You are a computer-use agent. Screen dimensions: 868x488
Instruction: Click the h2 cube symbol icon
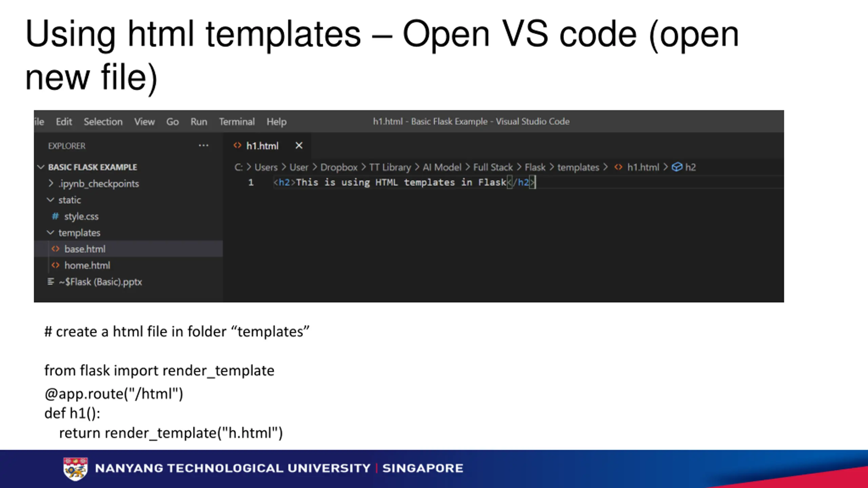(x=677, y=167)
